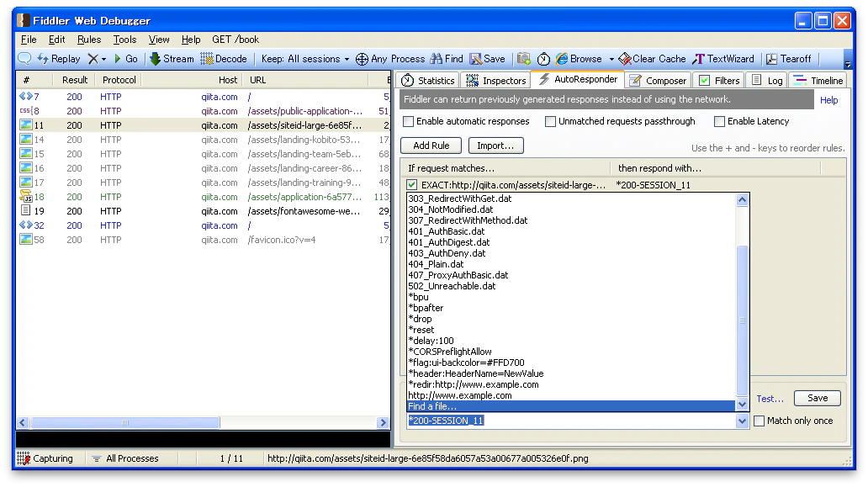Enable automatic responses checkbox
The width and height of the screenshot is (868, 487).
point(409,121)
